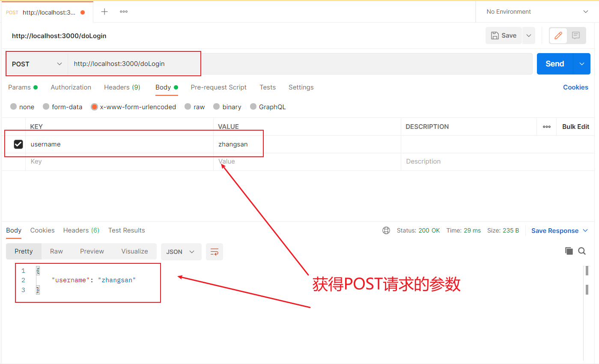Click the empty Value input cell
Image resolution: width=599 pixels, height=364 pixels.
[307, 161]
